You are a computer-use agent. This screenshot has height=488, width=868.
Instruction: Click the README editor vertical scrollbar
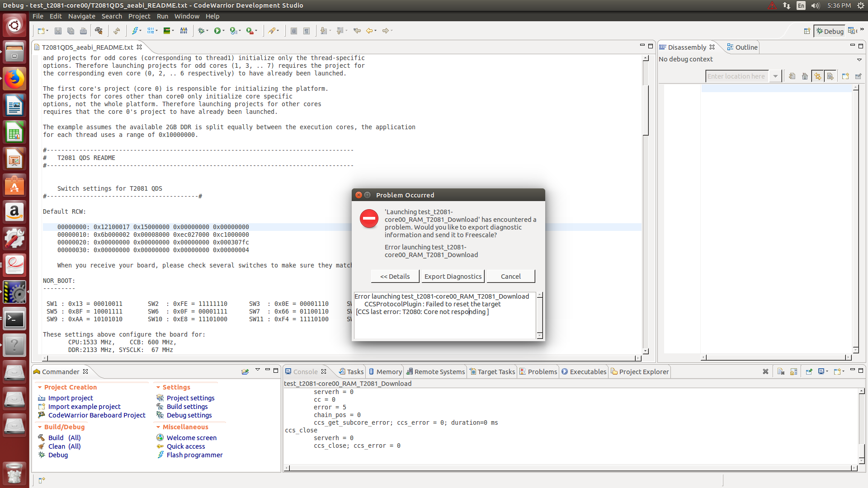coord(646,205)
